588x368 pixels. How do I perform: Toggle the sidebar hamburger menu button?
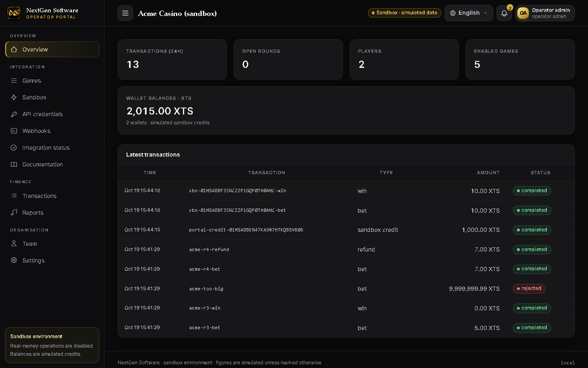coord(125,13)
